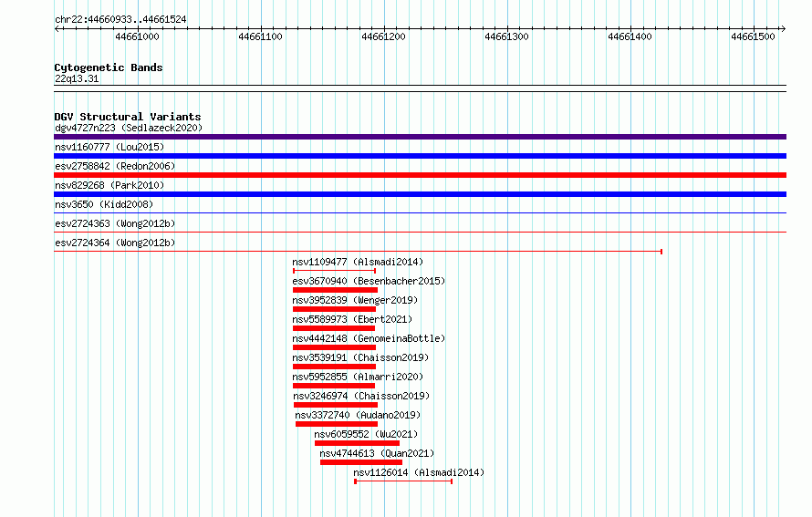Image resolution: width=812 pixels, height=517 pixels.
Task: Click the 44661200 ruler tick label
Action: pyautogui.click(x=384, y=36)
